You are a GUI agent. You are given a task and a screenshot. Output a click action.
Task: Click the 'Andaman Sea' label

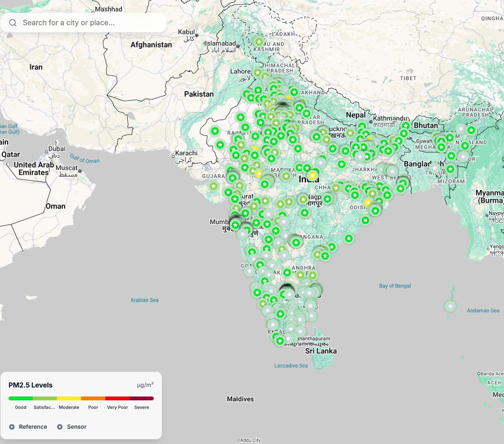[483, 311]
